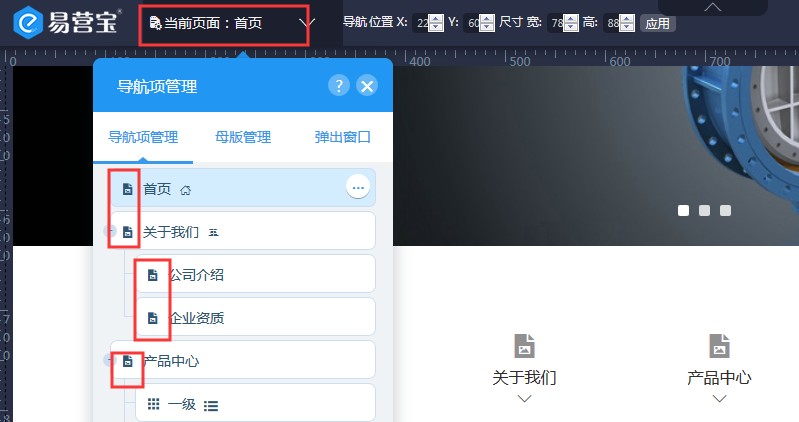Image resolution: width=799 pixels, height=422 pixels.
Task: Open the 当前页面：首页 page dropdown
Action: 224,23
